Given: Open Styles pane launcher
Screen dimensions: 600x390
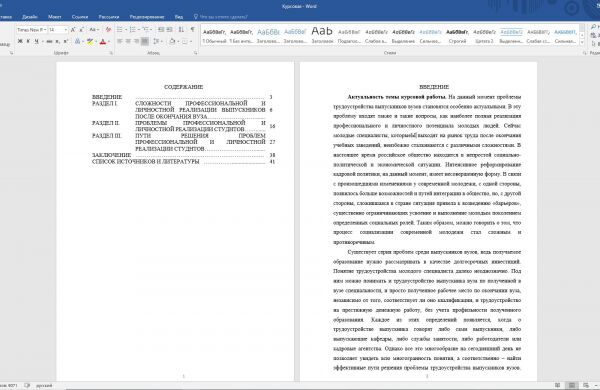Looking at the screenshot, I should 585,53.
